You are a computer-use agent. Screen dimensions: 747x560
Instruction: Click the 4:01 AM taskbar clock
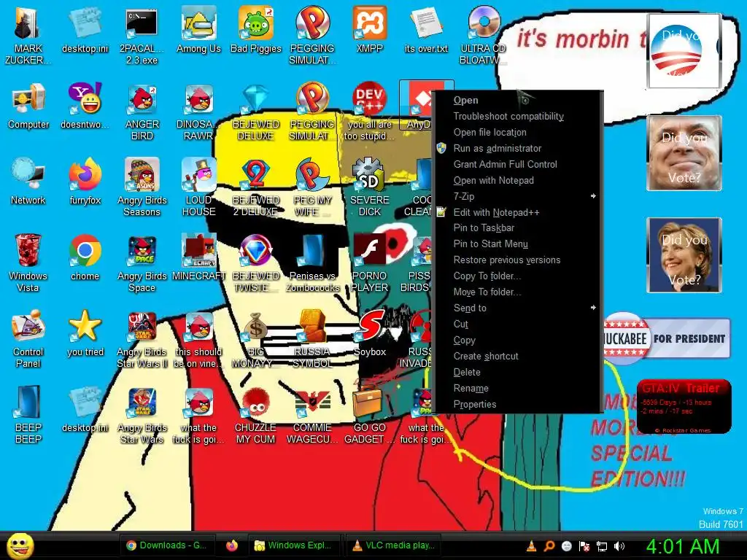click(683, 546)
